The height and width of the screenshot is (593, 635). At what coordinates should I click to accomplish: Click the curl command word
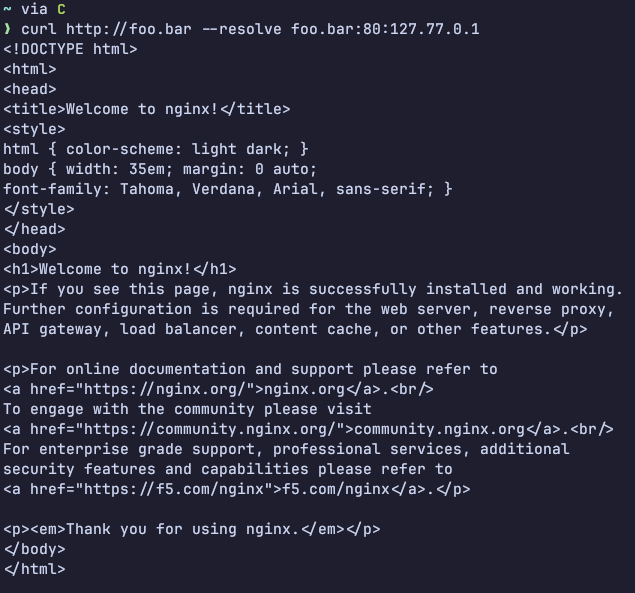pos(38,29)
